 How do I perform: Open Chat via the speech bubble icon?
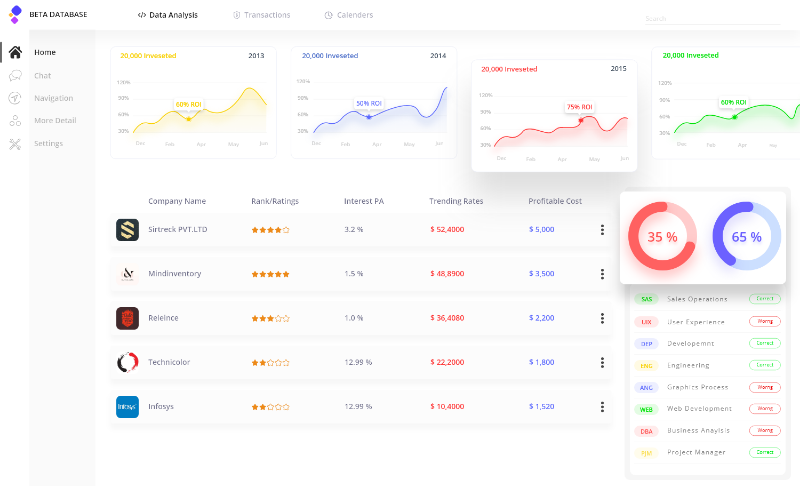15,75
